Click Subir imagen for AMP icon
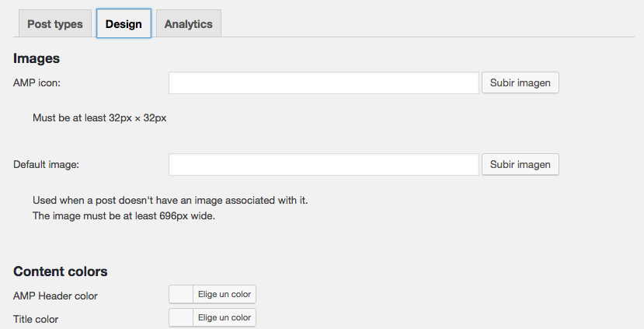 point(520,83)
